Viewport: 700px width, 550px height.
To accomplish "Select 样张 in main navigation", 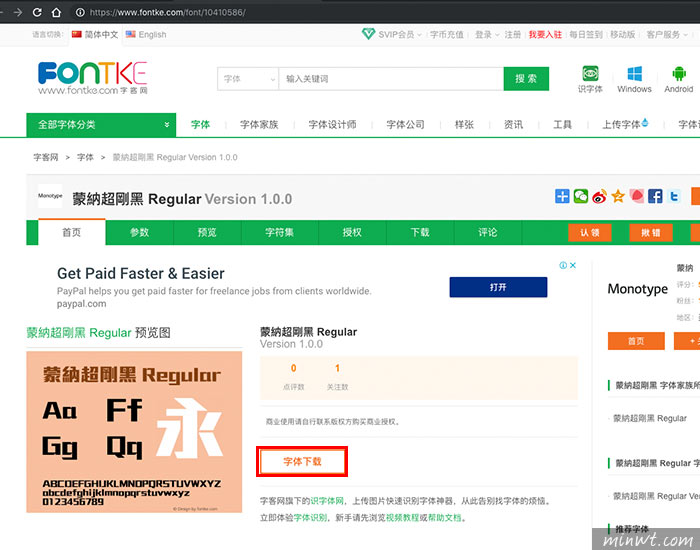I will pyautogui.click(x=464, y=125).
